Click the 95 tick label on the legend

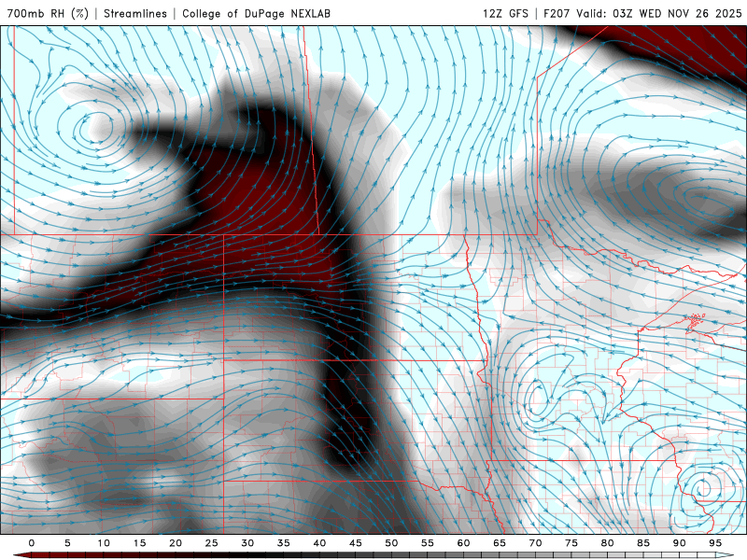pos(715,543)
